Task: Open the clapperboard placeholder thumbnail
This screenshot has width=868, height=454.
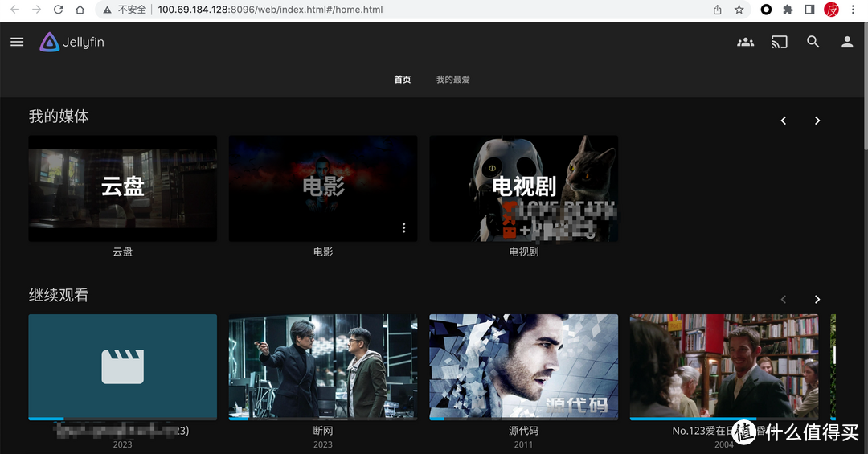Action: [x=122, y=366]
